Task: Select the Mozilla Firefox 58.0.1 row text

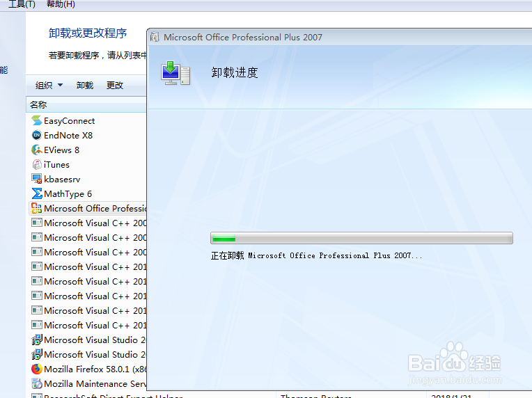Action: coord(95,369)
